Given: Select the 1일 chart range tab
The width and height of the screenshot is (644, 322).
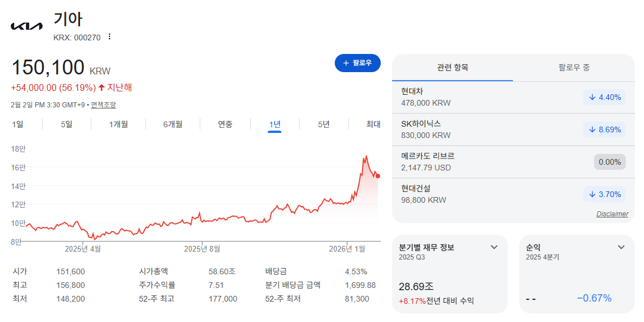Looking at the screenshot, I should point(18,124).
